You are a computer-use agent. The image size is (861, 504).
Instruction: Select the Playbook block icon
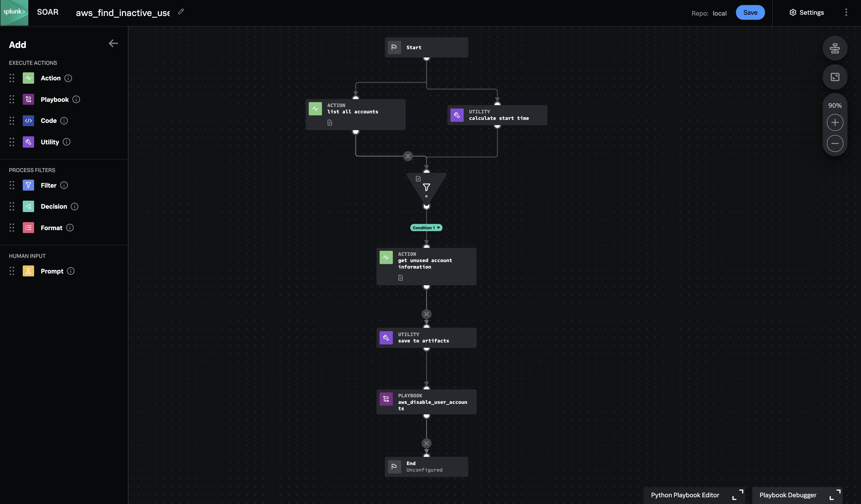click(x=28, y=99)
